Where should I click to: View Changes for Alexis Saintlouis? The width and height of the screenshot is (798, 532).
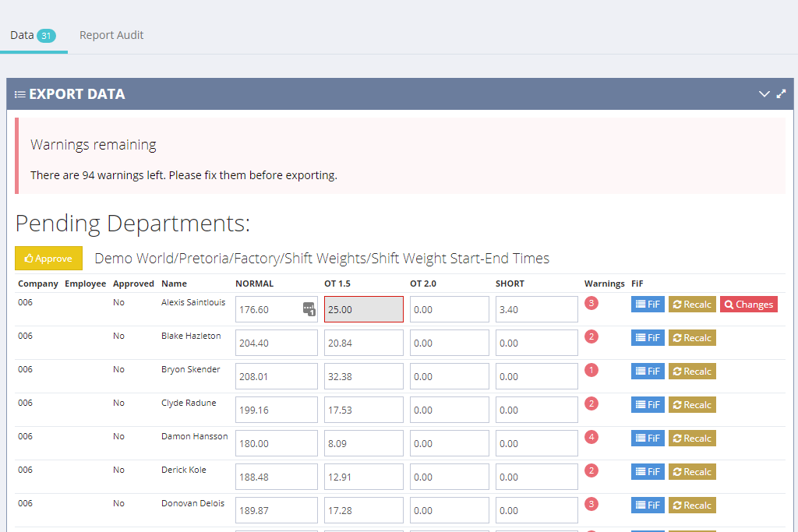point(748,305)
